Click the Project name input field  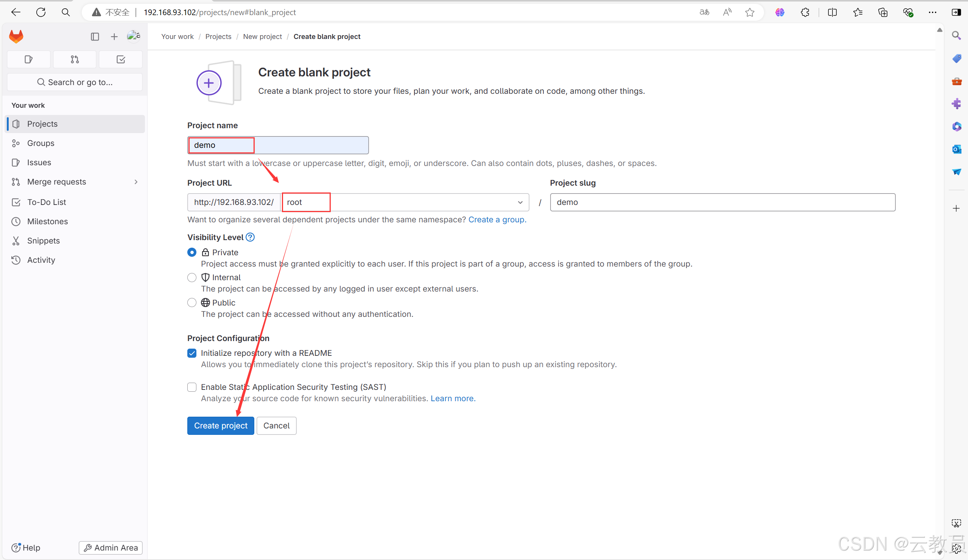(x=277, y=145)
